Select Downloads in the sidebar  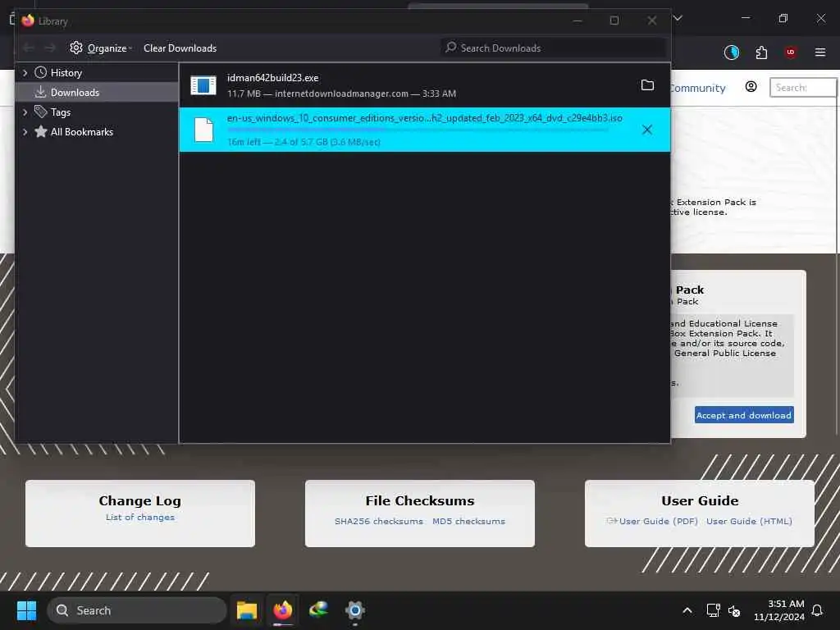pos(97,93)
